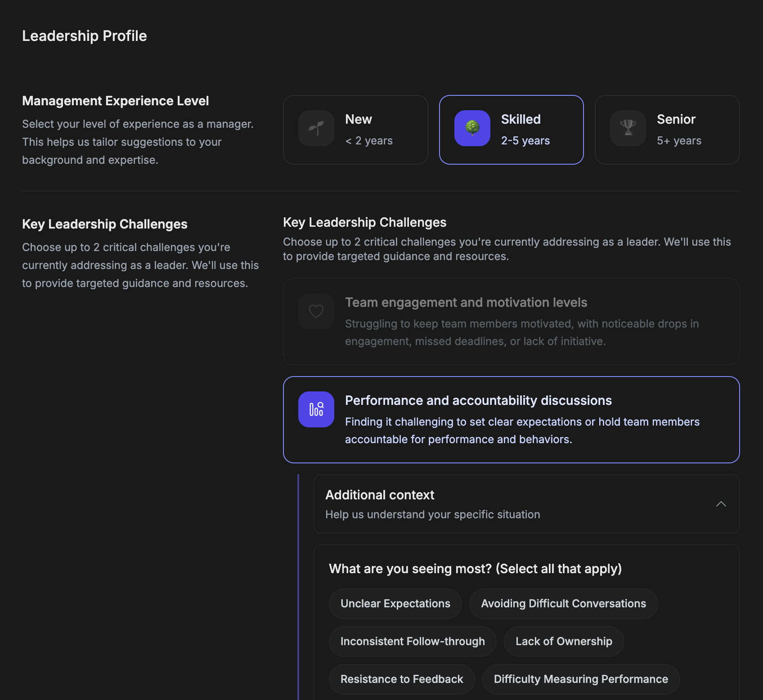Click the Leadership Profile page heading
763x700 pixels.
[x=85, y=36]
